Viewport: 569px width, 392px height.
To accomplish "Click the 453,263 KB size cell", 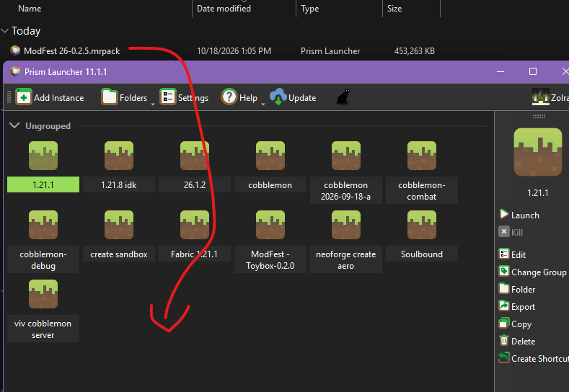I will pos(415,51).
